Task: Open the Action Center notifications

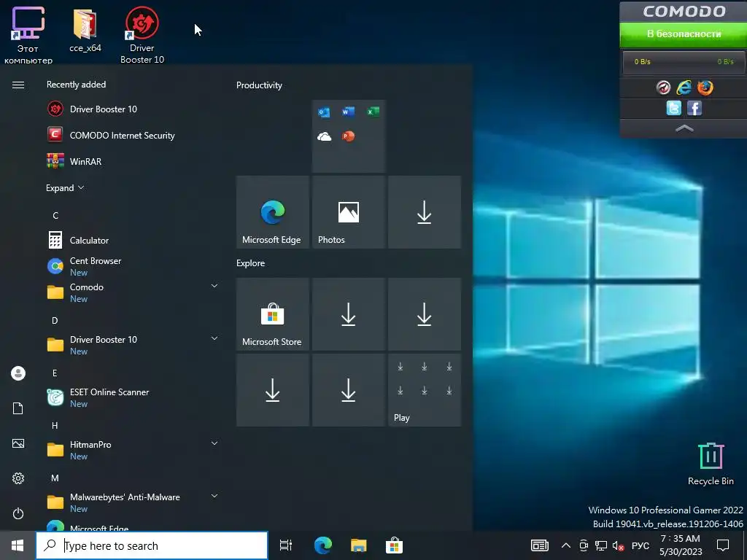Action: pos(723,545)
